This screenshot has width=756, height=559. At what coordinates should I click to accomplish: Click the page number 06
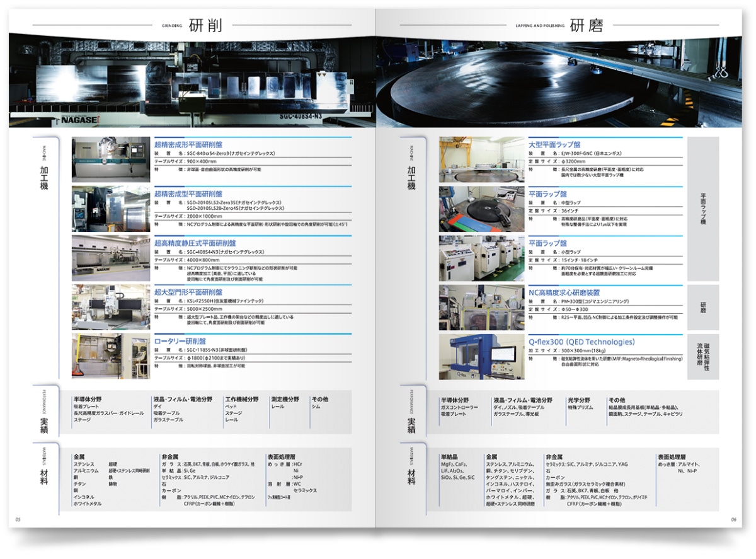click(733, 519)
